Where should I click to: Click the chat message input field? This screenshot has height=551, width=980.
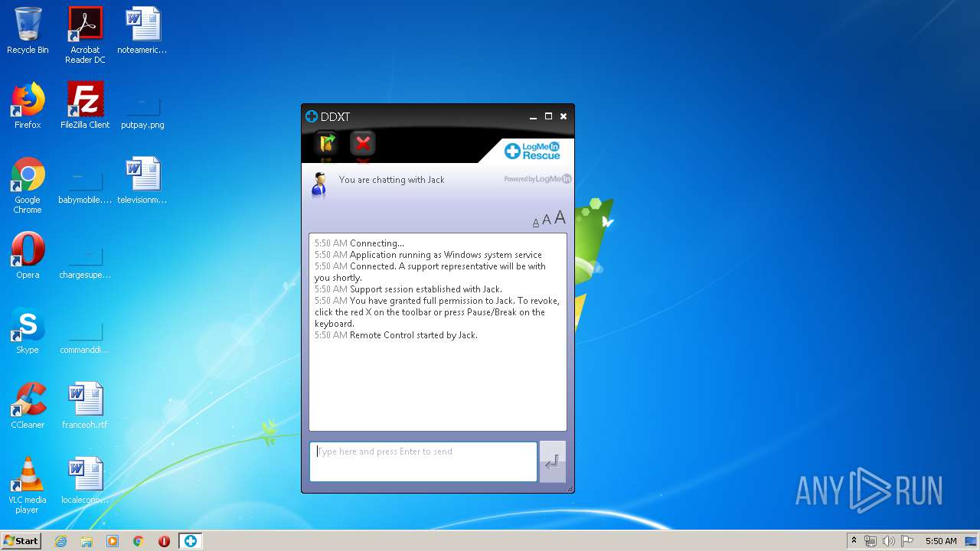pos(423,461)
